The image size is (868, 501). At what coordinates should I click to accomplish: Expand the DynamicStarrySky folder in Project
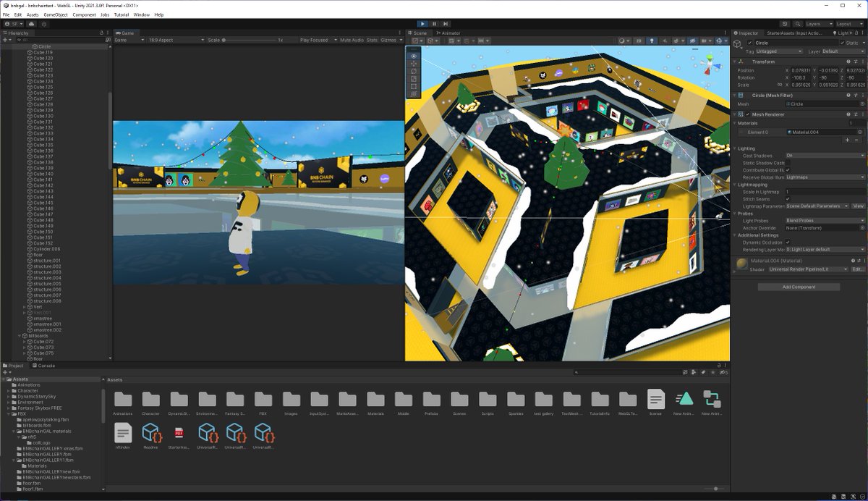[9, 397]
